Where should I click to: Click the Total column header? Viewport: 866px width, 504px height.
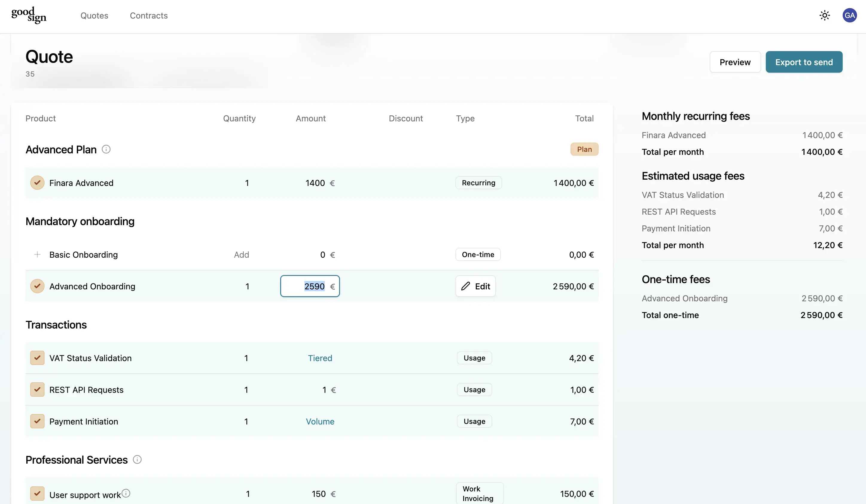(x=584, y=119)
